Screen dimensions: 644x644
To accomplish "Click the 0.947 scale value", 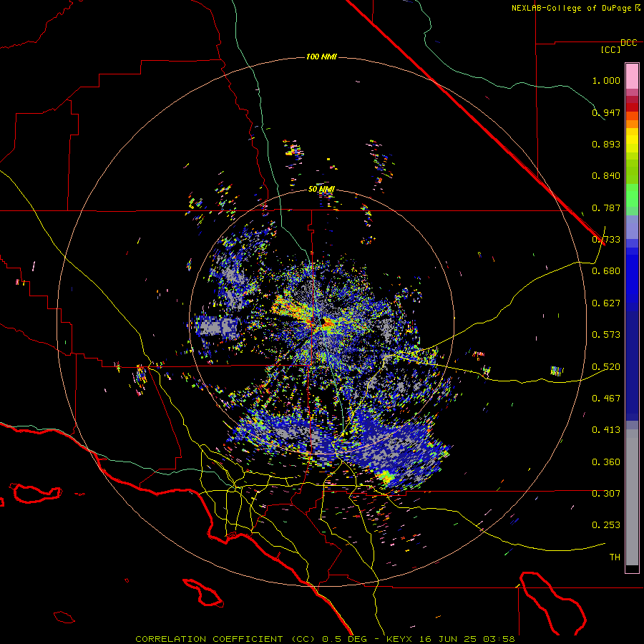I will [x=606, y=112].
